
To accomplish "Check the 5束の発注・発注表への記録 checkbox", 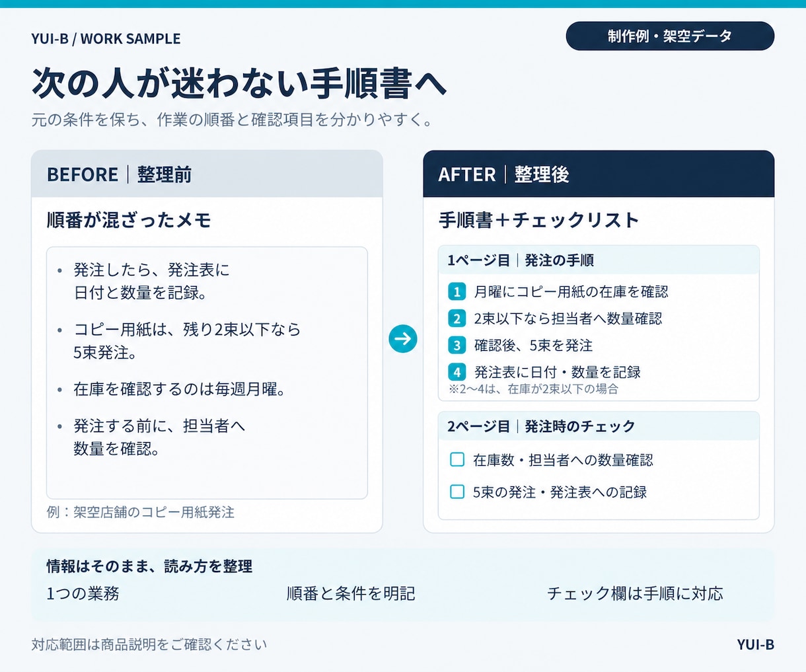I will pyautogui.click(x=457, y=492).
